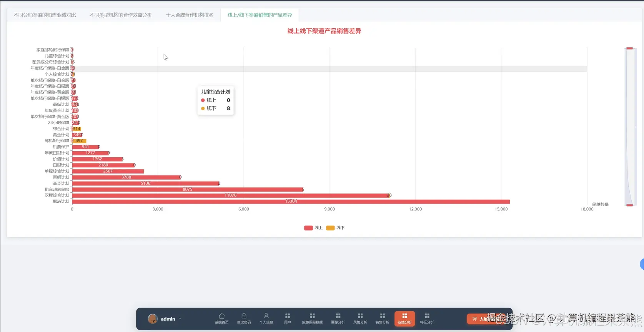Click the 单次旅行保障-白金版 axis label

coord(50,80)
